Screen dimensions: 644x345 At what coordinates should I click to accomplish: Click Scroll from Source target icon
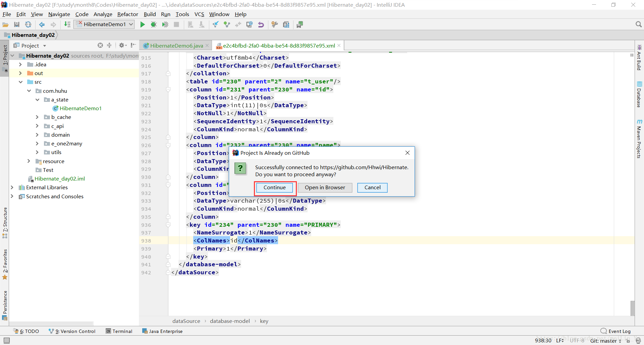click(x=100, y=45)
